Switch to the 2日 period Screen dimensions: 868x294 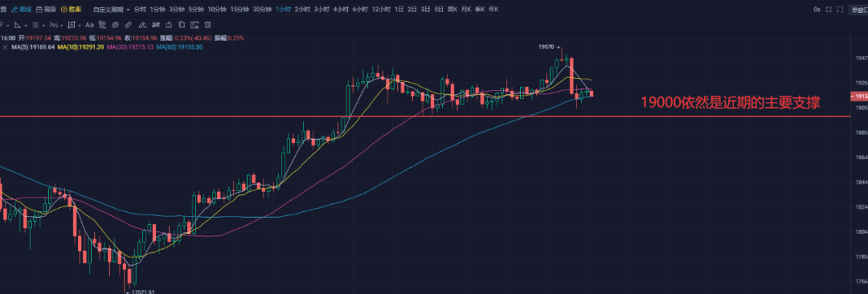coord(411,10)
